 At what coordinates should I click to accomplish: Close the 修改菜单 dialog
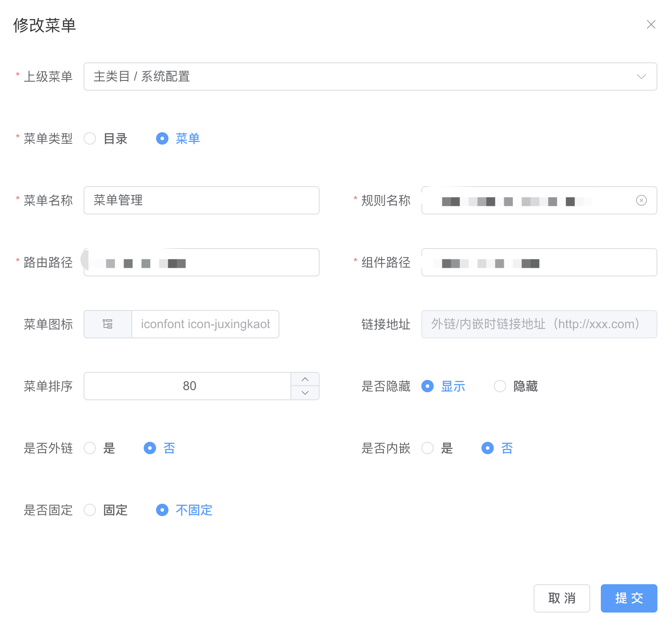651,24
